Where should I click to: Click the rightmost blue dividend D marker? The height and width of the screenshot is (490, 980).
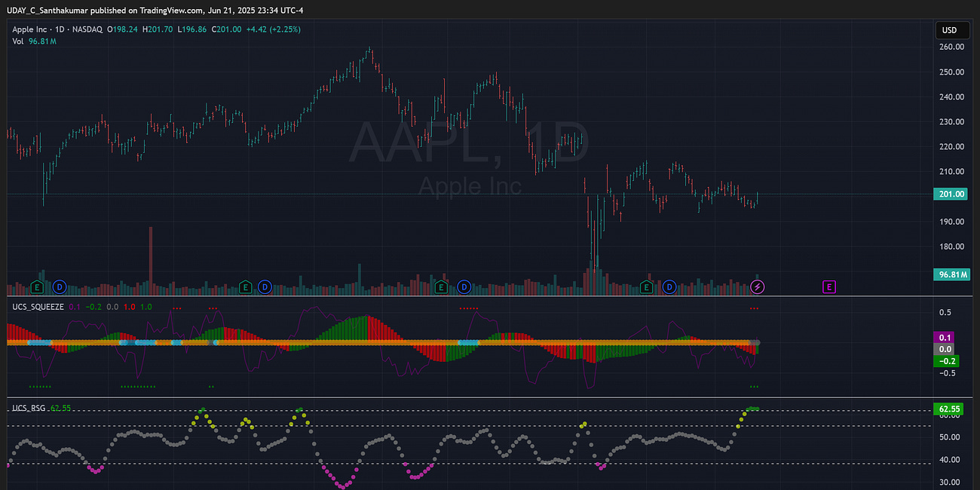(x=669, y=286)
